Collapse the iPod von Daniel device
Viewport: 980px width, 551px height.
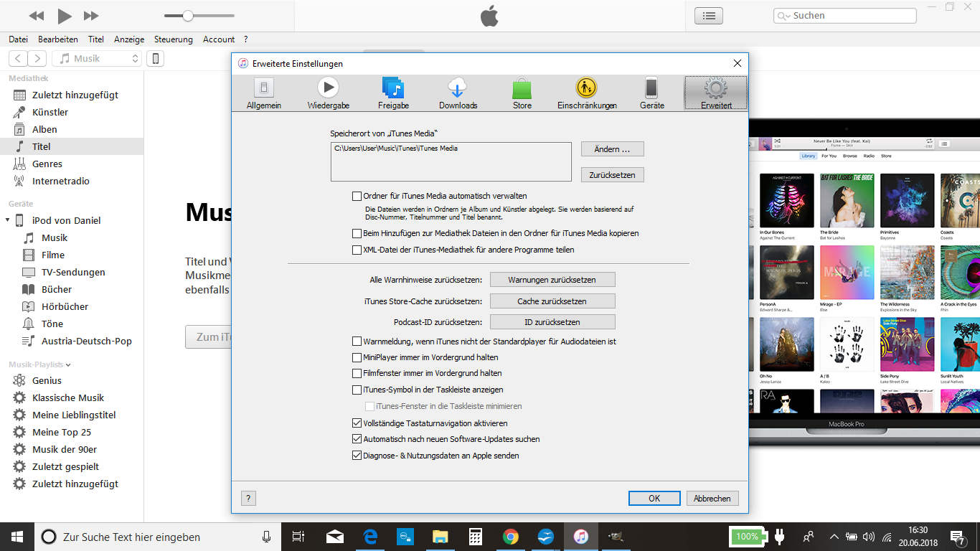pos(7,220)
